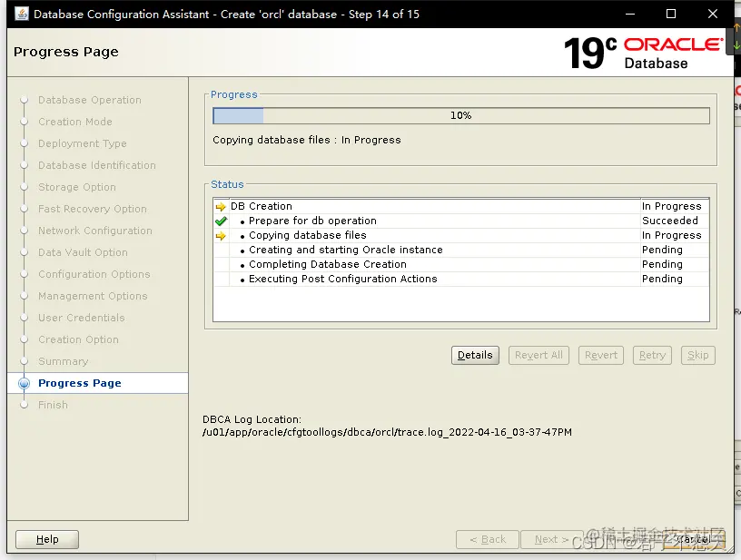Screen dimensions: 741x560
Task: Click Completing Database Creation row
Action: 461,264
